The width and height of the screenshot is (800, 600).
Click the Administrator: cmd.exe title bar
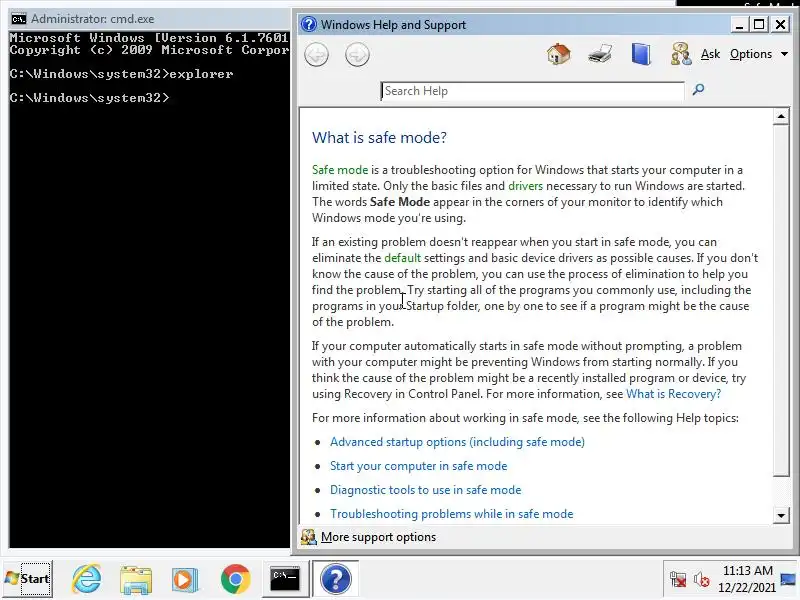(x=150, y=19)
